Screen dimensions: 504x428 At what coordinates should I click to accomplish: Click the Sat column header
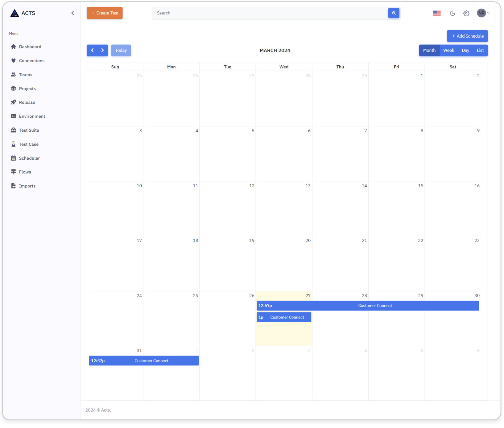(x=453, y=67)
